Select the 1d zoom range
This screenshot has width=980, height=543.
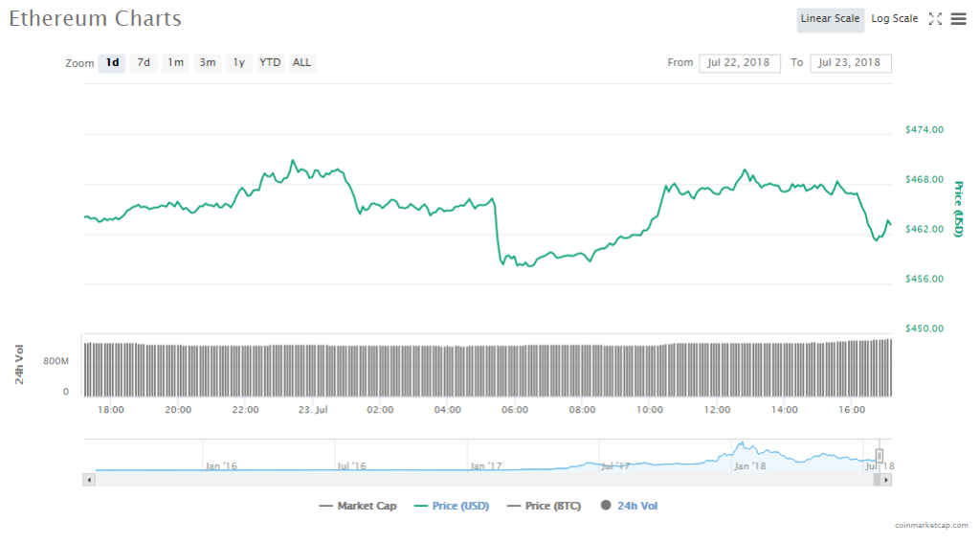click(112, 63)
